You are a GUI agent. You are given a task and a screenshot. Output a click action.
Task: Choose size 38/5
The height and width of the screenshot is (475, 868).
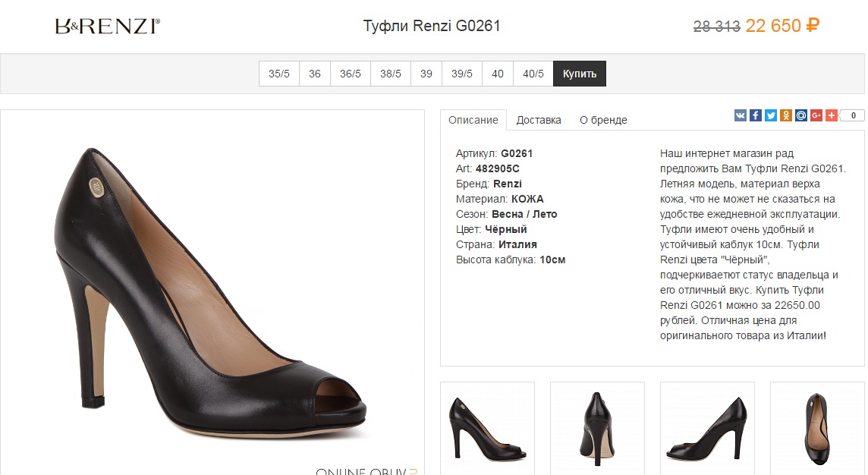391,74
